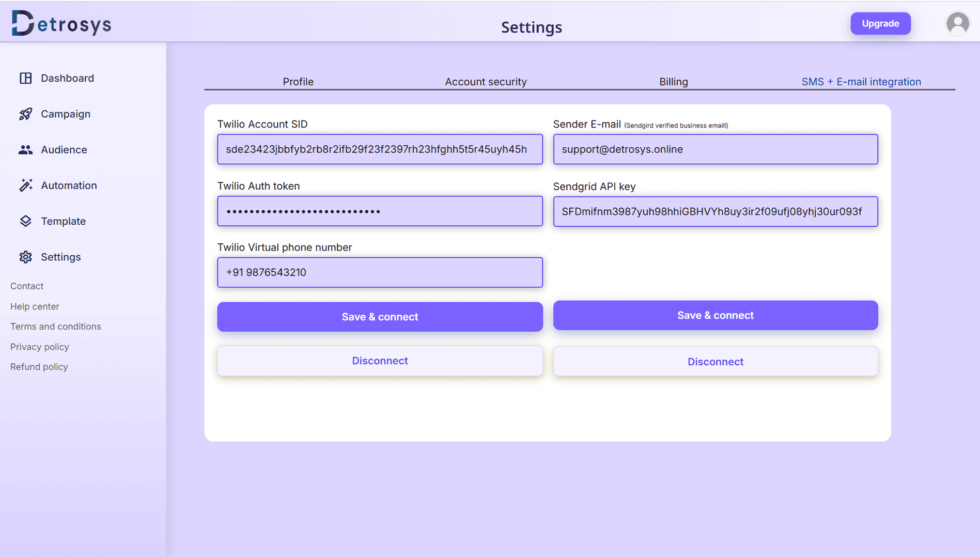The width and height of the screenshot is (980, 558).
Task: Click the Upgrade button
Action: pyautogui.click(x=880, y=23)
